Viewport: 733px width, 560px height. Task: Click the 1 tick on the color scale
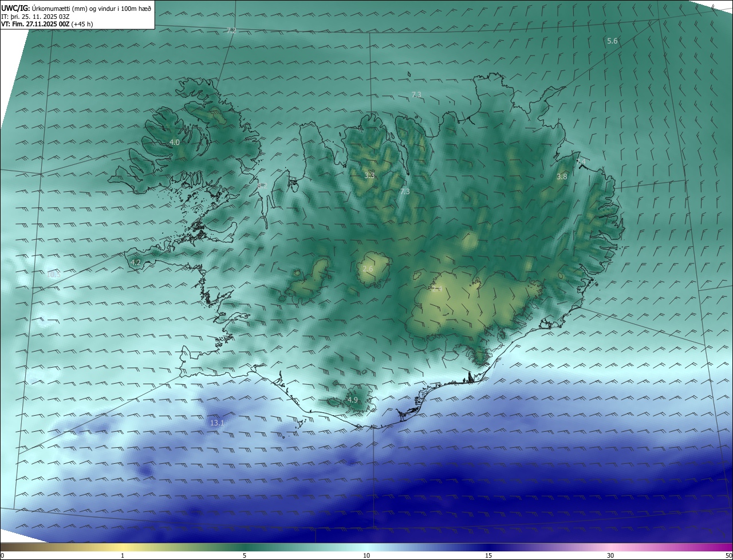pyautogui.click(x=123, y=555)
